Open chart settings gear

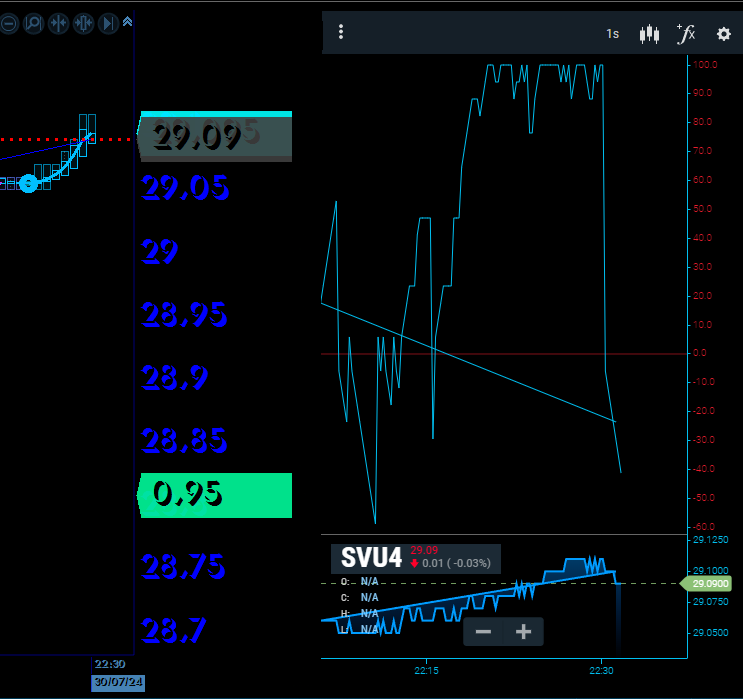[724, 34]
